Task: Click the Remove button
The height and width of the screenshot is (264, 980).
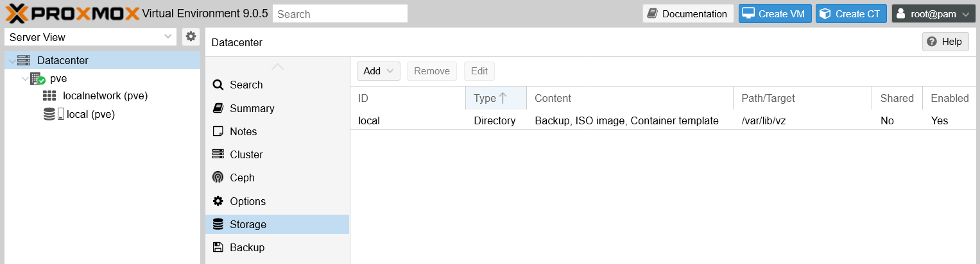Action: pos(432,71)
